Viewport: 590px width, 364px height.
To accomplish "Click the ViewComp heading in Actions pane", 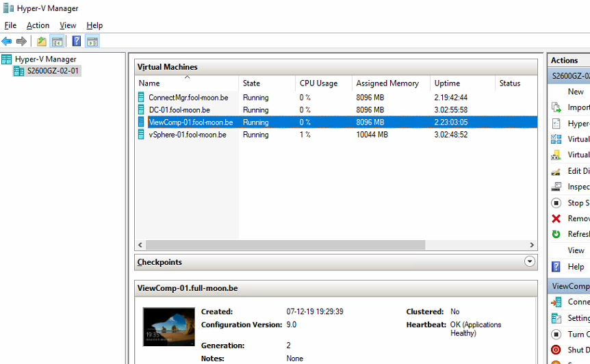I will pyautogui.click(x=569, y=286).
